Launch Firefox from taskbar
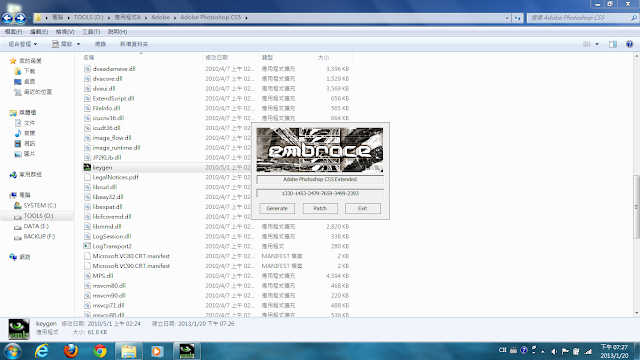 [x=71, y=351]
